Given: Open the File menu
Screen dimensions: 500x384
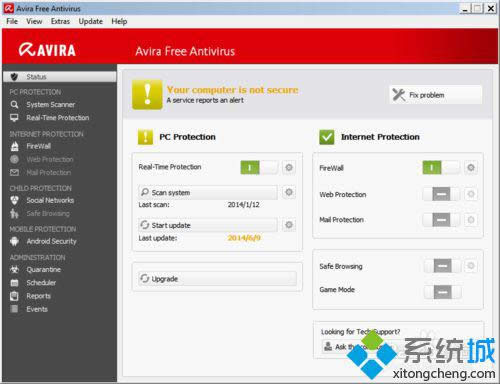Looking at the screenshot, I should point(12,21).
